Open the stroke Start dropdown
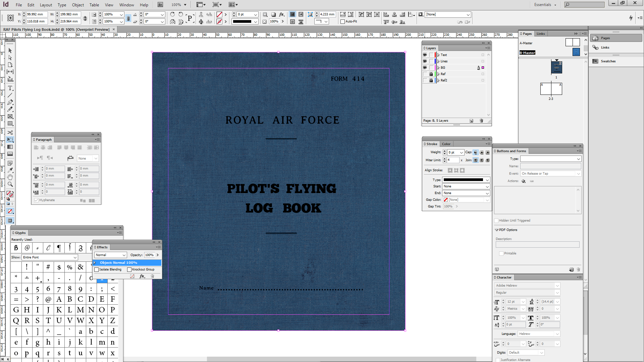 (x=466, y=186)
